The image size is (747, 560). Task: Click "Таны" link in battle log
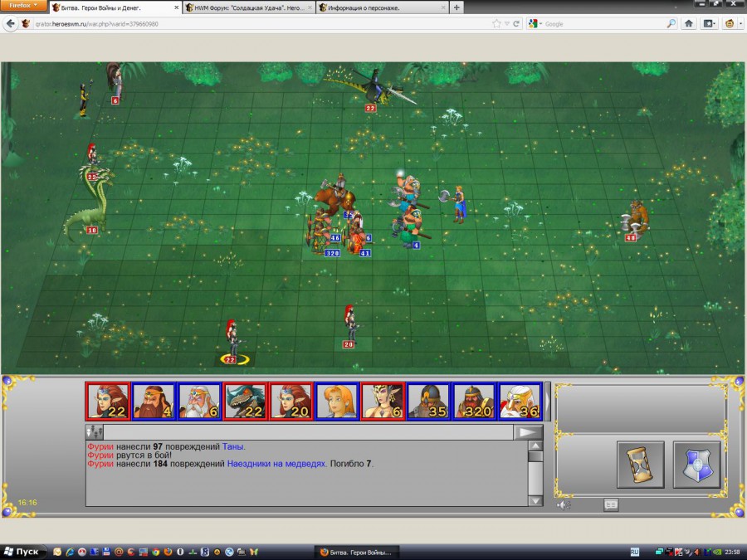233,446
